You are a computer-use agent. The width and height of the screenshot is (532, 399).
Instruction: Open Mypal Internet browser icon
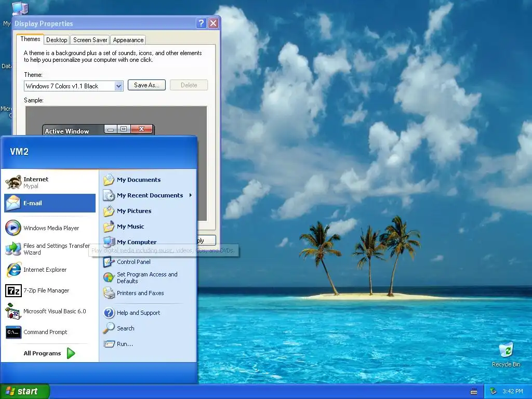pyautogui.click(x=13, y=182)
